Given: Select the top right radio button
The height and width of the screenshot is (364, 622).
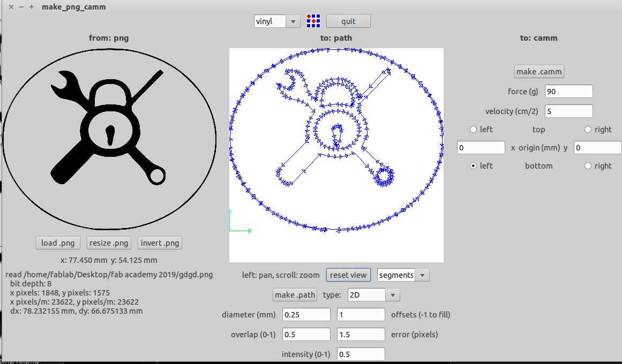Looking at the screenshot, I should [588, 129].
